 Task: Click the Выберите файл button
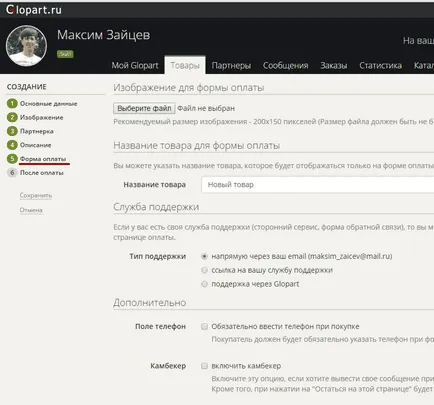[x=144, y=108]
